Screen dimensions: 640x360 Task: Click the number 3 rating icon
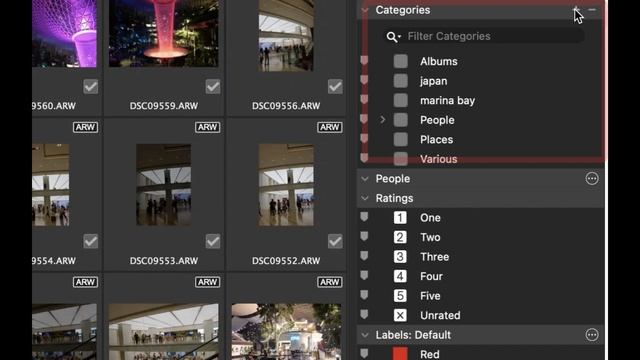pos(400,257)
